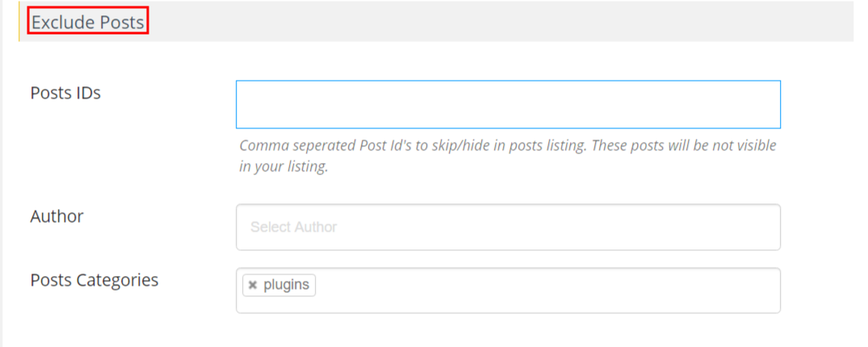
Task: Click the Author field label
Action: click(57, 216)
